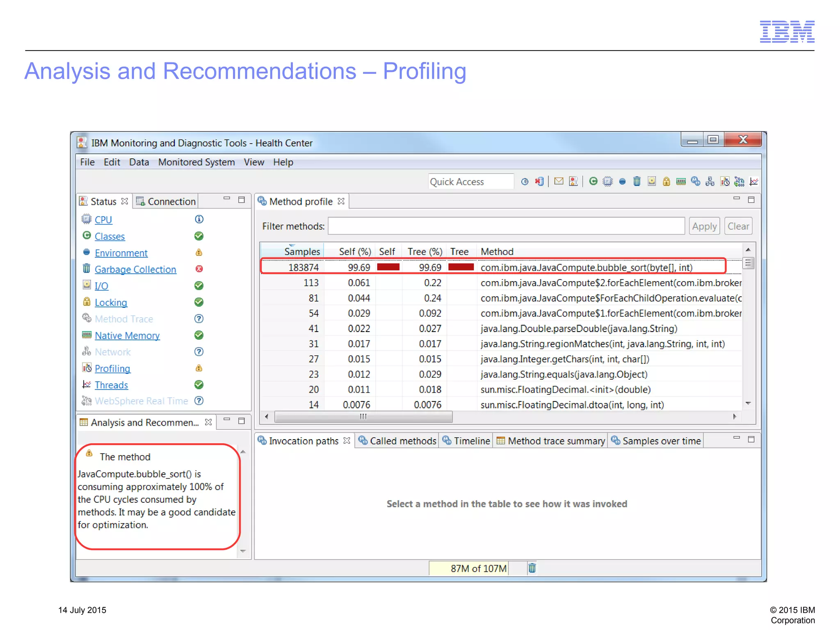Click the methods table vertical scrollbar down arrow

pyautogui.click(x=748, y=403)
